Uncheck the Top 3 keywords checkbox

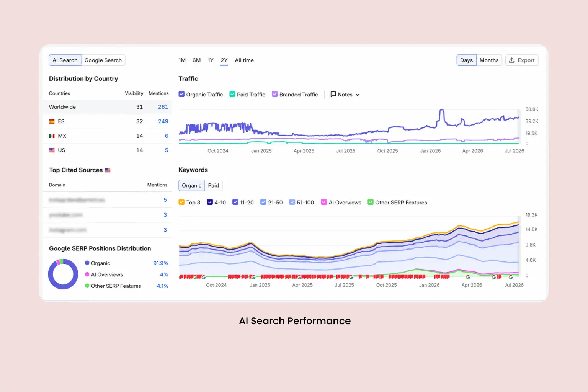click(x=181, y=202)
